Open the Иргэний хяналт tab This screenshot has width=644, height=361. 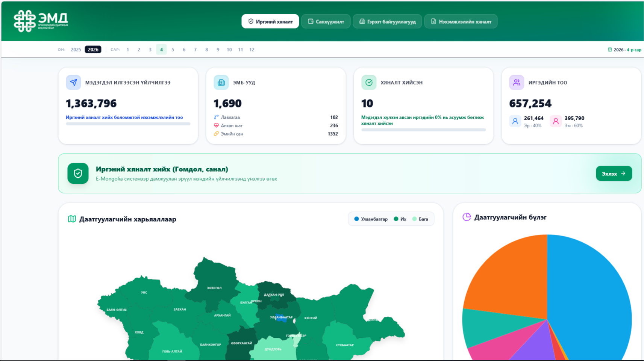click(x=270, y=21)
